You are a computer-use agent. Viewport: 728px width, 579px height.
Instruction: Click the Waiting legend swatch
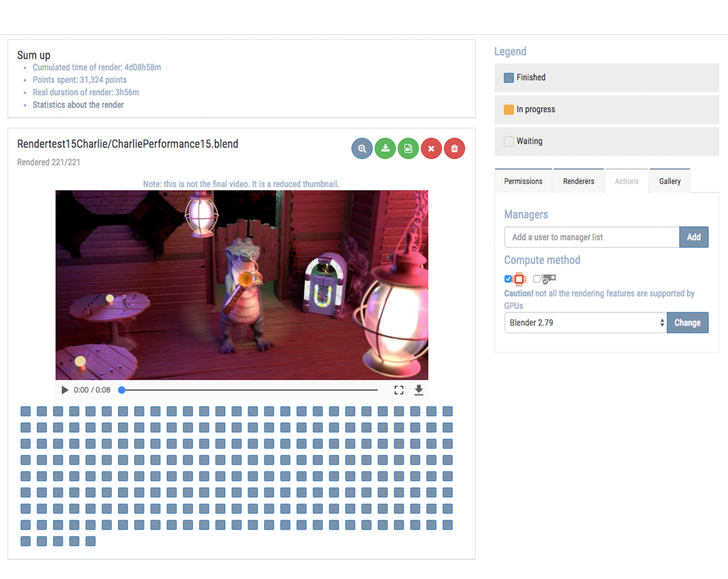(509, 141)
